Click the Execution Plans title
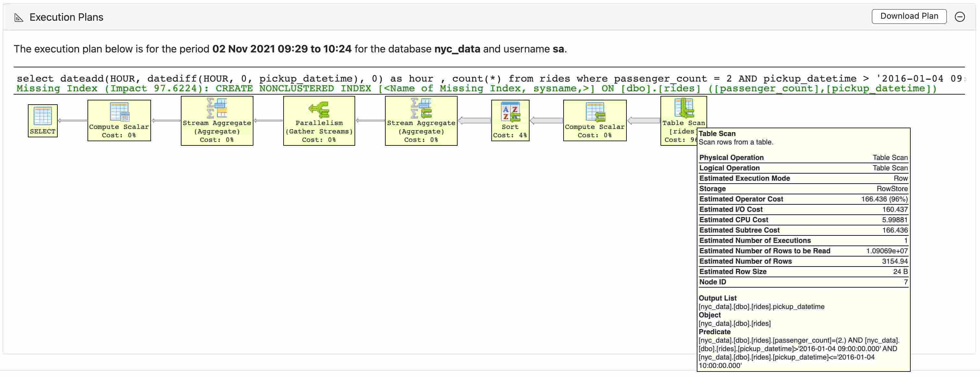This screenshot has width=980, height=377. tap(66, 17)
